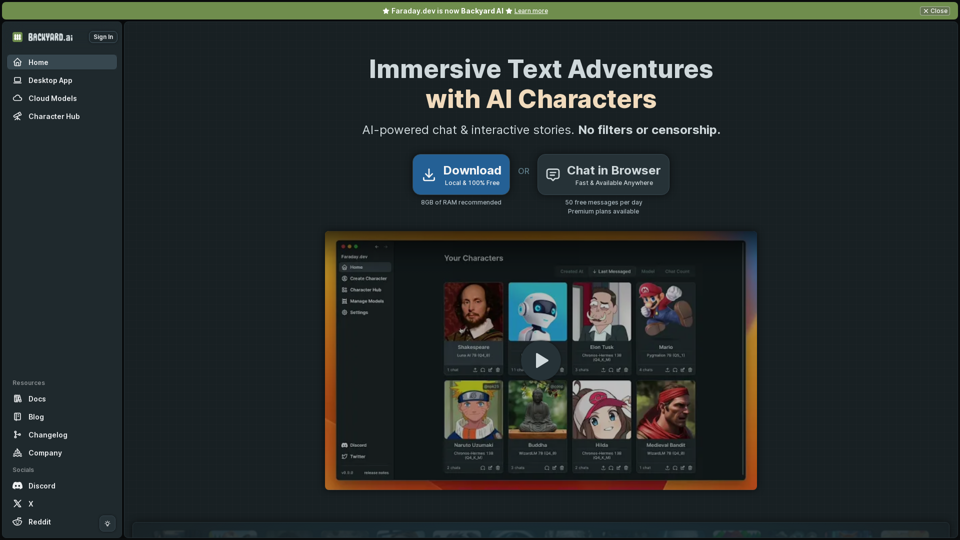The height and width of the screenshot is (540, 960).
Task: Play the demo video
Action: click(541, 360)
